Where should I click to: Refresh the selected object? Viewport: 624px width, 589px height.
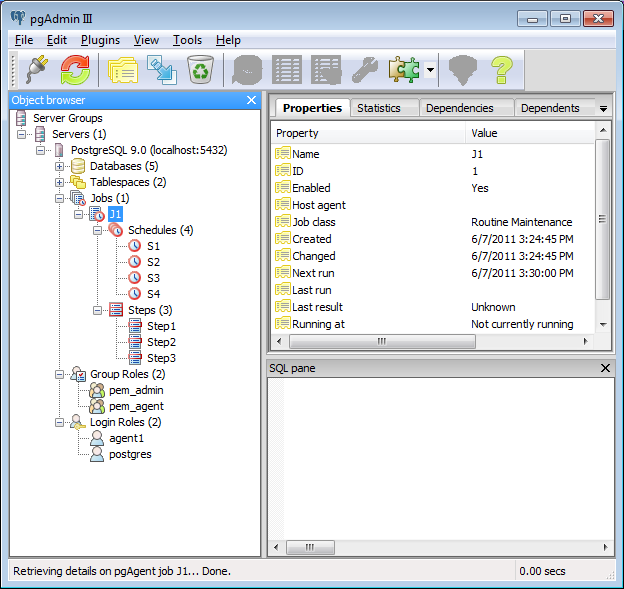[76, 69]
